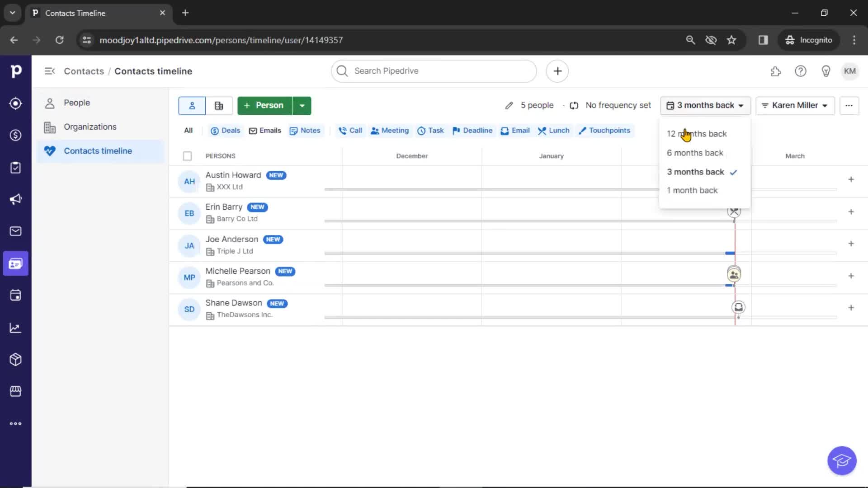868x488 pixels.
Task: Open the add Person dropdown arrow
Action: pyautogui.click(x=302, y=105)
